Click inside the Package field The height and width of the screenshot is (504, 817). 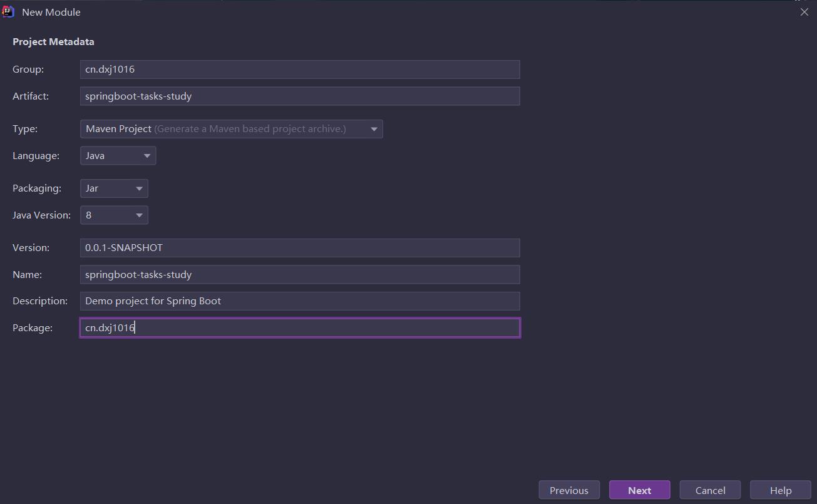click(300, 328)
